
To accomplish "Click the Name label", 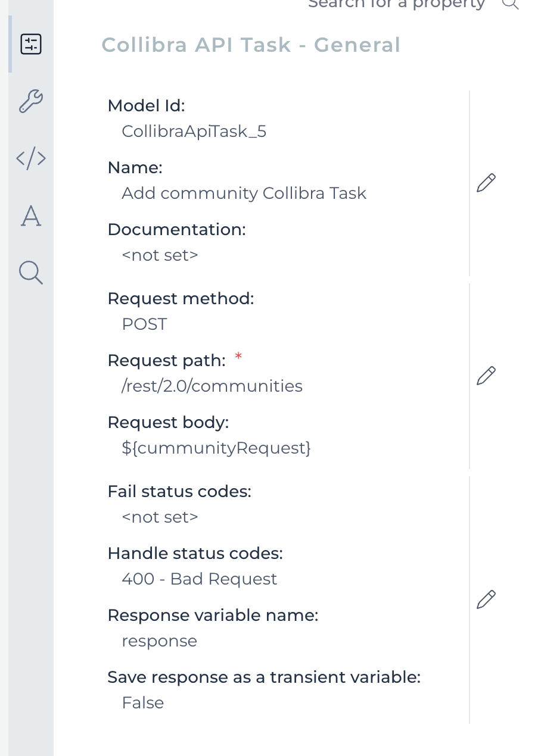I will pyautogui.click(x=135, y=168).
